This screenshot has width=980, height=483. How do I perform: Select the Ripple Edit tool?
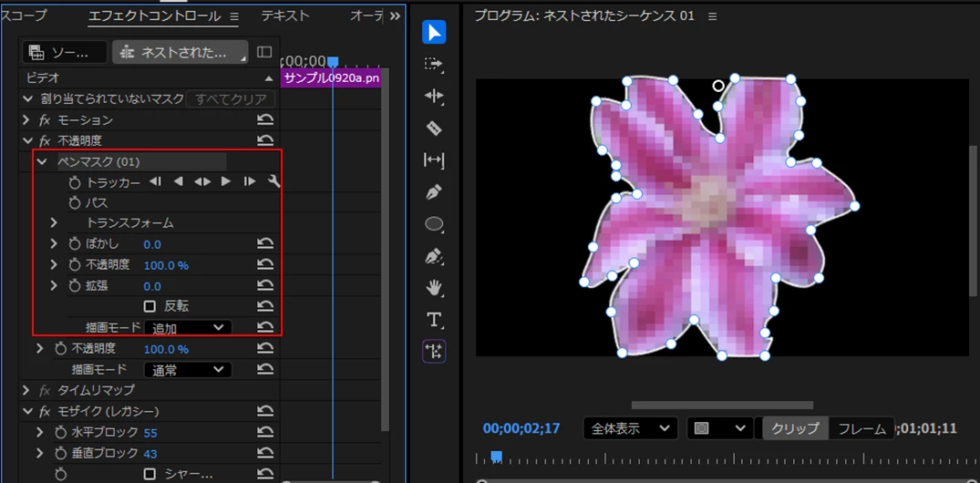(x=434, y=96)
